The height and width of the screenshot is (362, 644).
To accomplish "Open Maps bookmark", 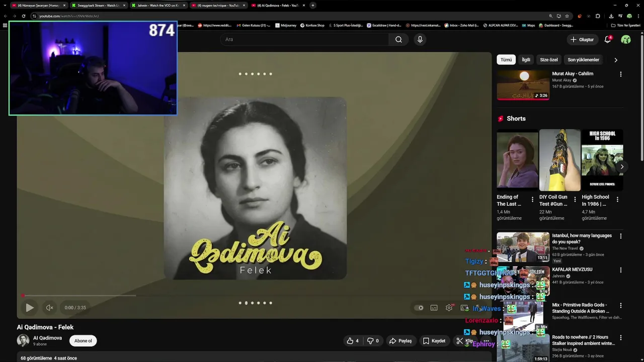I will 528,25.
